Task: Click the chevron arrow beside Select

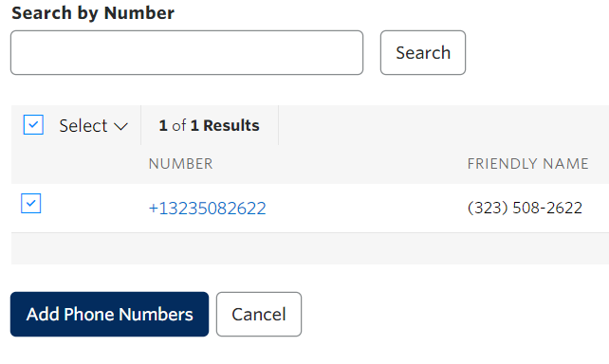Action: click(x=120, y=126)
